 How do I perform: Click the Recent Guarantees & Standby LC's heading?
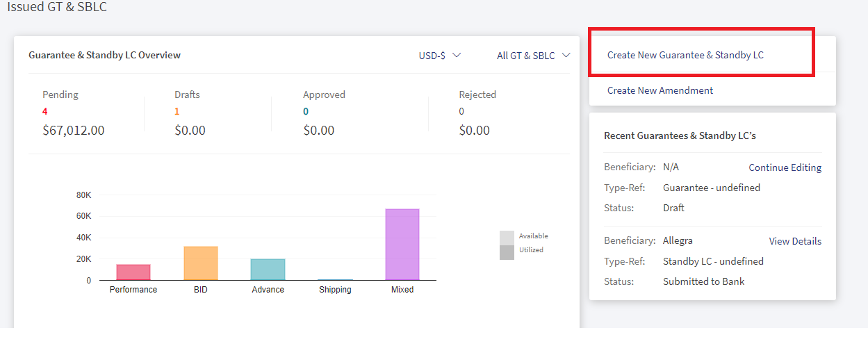(680, 135)
